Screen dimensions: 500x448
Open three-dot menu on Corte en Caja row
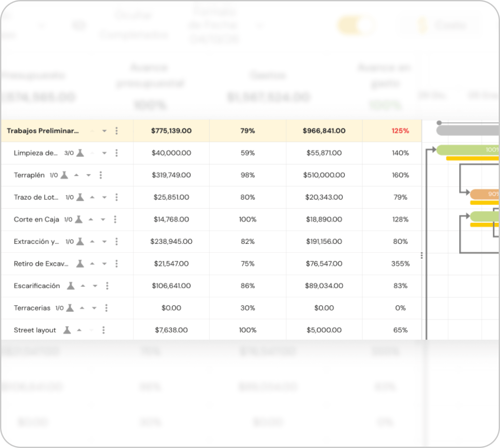115,219
